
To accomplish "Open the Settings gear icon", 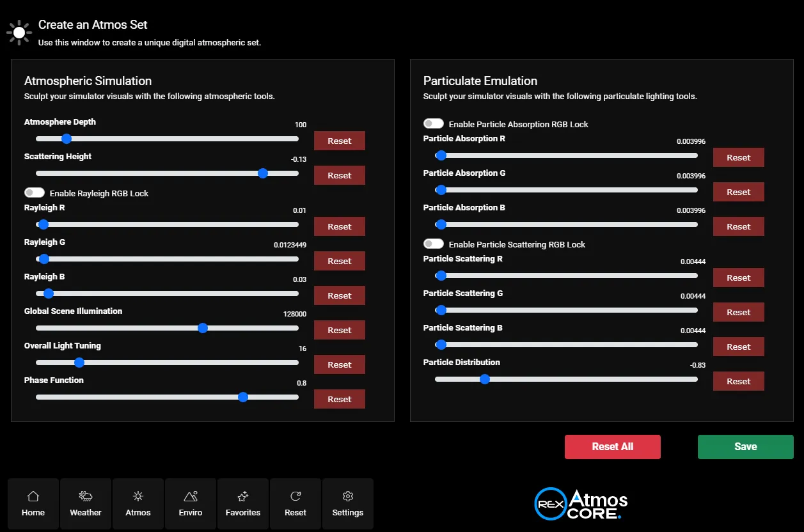I will (348, 497).
